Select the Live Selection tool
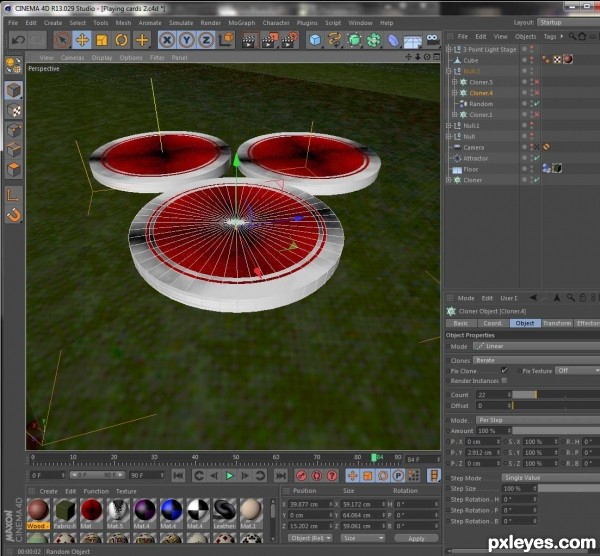Image resolution: width=600 pixels, height=556 pixels. (x=62, y=40)
